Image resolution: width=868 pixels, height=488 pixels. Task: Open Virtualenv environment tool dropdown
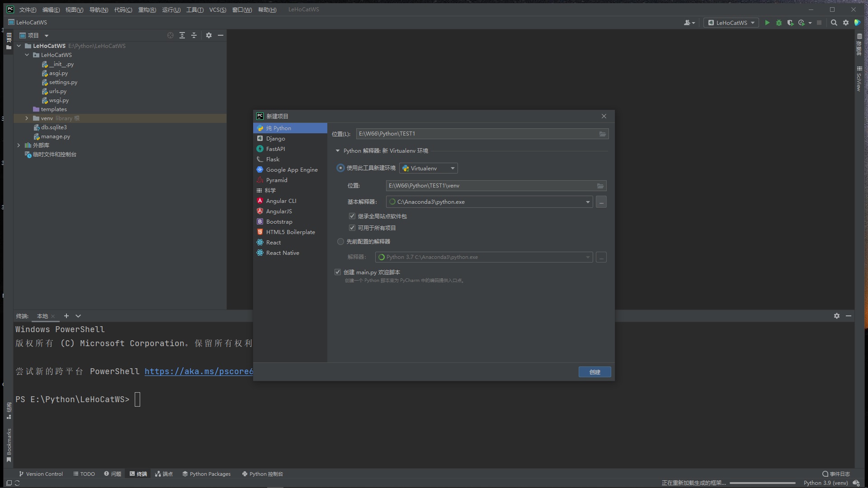click(429, 168)
